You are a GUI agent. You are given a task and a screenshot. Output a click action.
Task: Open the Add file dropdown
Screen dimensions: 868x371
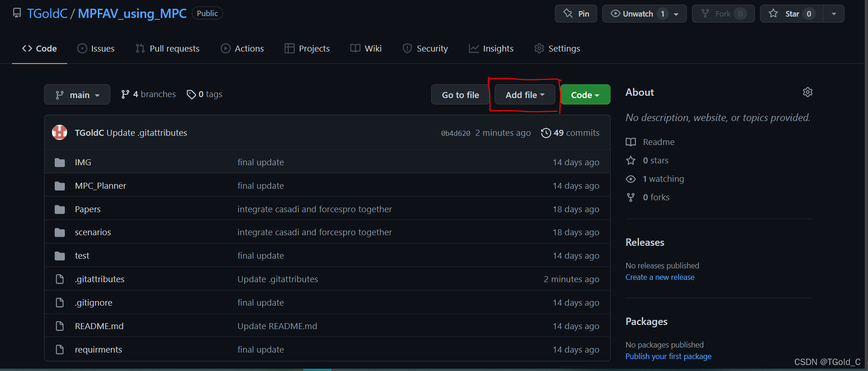[x=525, y=94]
